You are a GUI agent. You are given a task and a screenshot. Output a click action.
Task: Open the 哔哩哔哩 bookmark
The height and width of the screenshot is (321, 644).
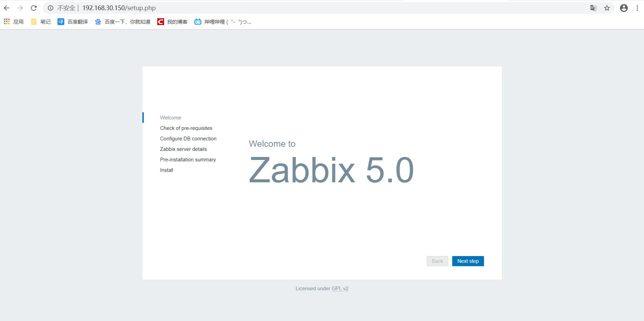pos(223,22)
